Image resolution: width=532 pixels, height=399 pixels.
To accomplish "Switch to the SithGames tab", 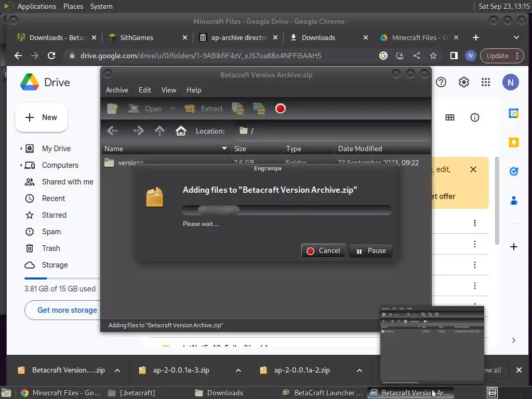I will coord(147,37).
